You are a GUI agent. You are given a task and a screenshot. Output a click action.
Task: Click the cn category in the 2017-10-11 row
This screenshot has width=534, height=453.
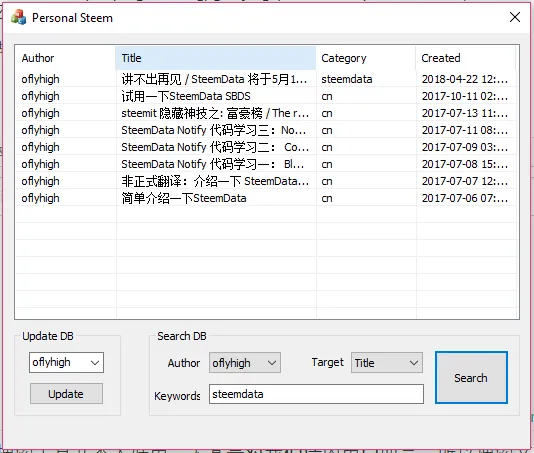pos(327,96)
